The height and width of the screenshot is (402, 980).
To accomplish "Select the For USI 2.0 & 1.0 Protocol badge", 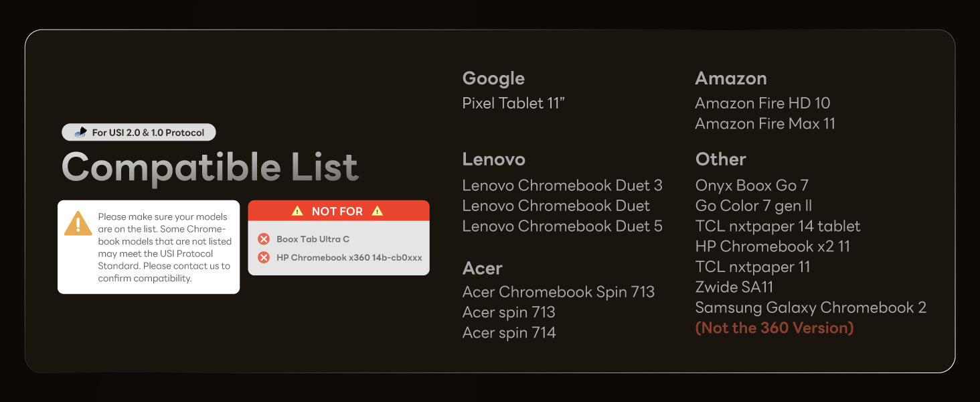I will pos(139,132).
